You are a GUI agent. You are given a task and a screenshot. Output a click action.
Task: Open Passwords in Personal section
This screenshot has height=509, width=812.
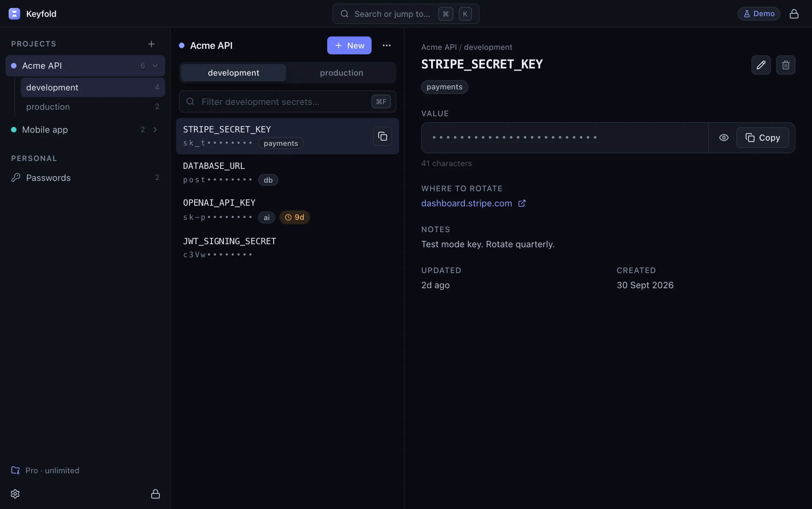(85, 177)
